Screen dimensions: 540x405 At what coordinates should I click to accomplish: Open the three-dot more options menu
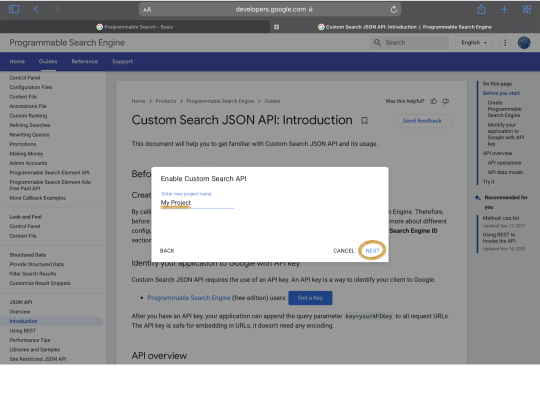click(505, 42)
